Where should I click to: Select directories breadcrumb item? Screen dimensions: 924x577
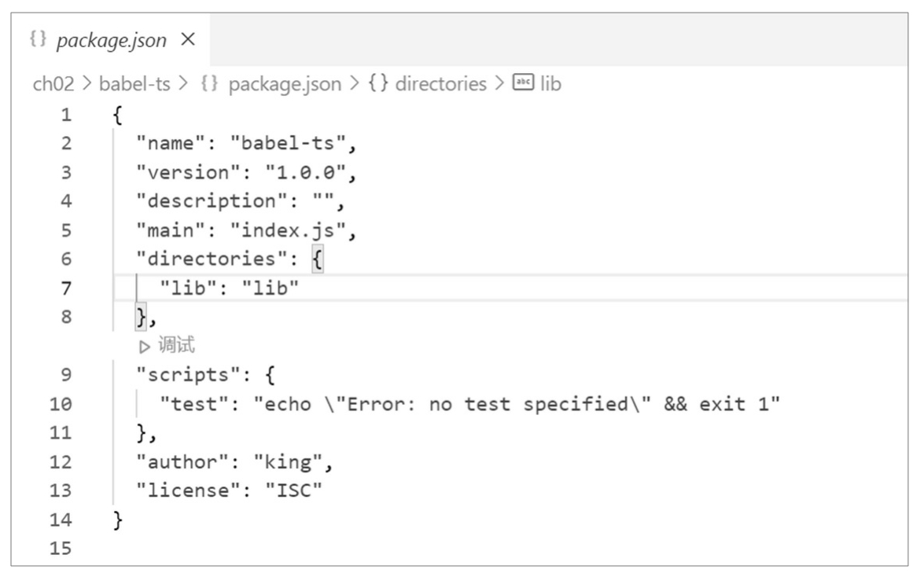pos(441,83)
